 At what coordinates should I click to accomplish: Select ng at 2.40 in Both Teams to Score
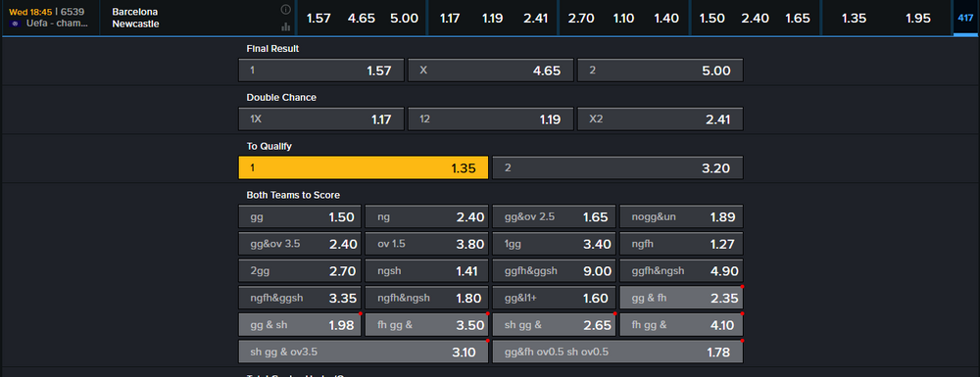[x=427, y=217]
